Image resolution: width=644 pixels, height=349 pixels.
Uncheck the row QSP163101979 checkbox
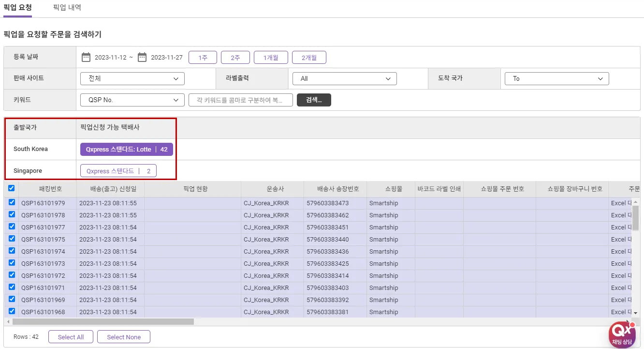point(12,202)
